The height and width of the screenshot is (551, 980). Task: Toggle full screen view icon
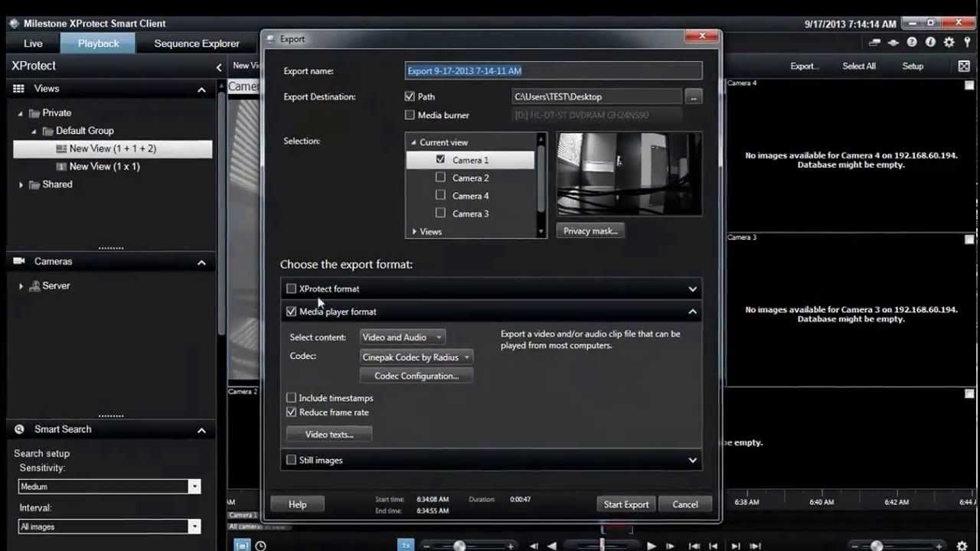tap(964, 66)
